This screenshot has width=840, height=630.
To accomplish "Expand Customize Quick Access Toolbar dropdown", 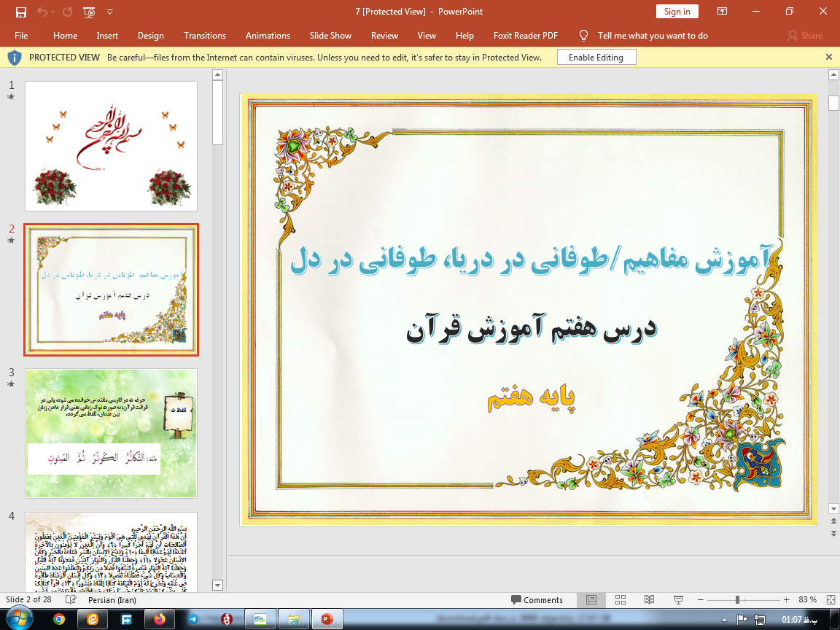I will point(110,12).
